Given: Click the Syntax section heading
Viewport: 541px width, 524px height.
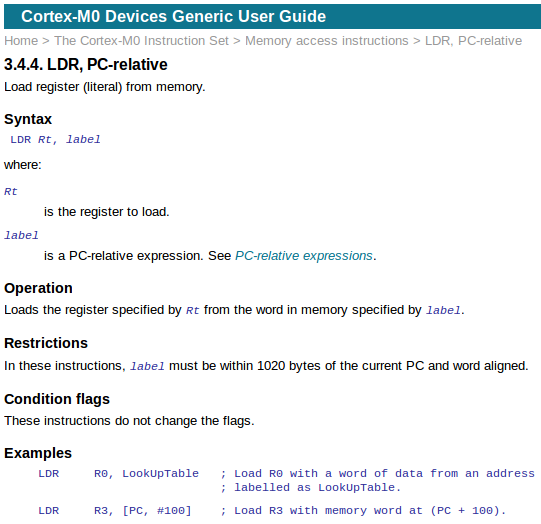Looking at the screenshot, I should coord(28,119).
